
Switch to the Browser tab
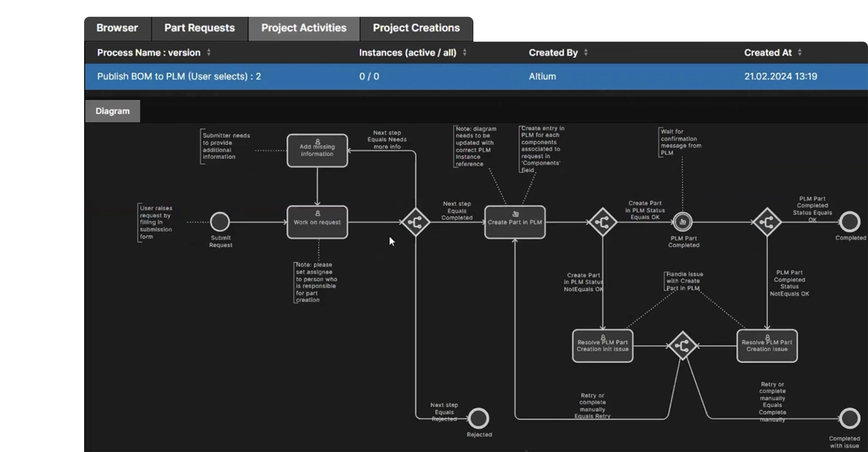(117, 28)
